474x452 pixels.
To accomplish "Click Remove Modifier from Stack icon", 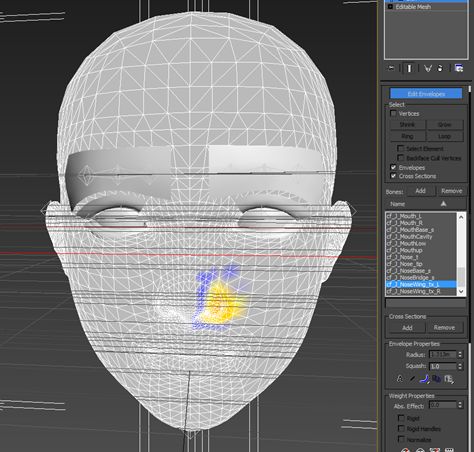I will tap(440, 68).
